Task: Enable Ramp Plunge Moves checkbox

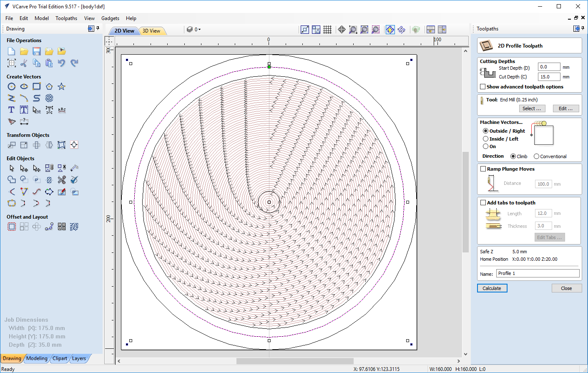Action: (x=483, y=169)
